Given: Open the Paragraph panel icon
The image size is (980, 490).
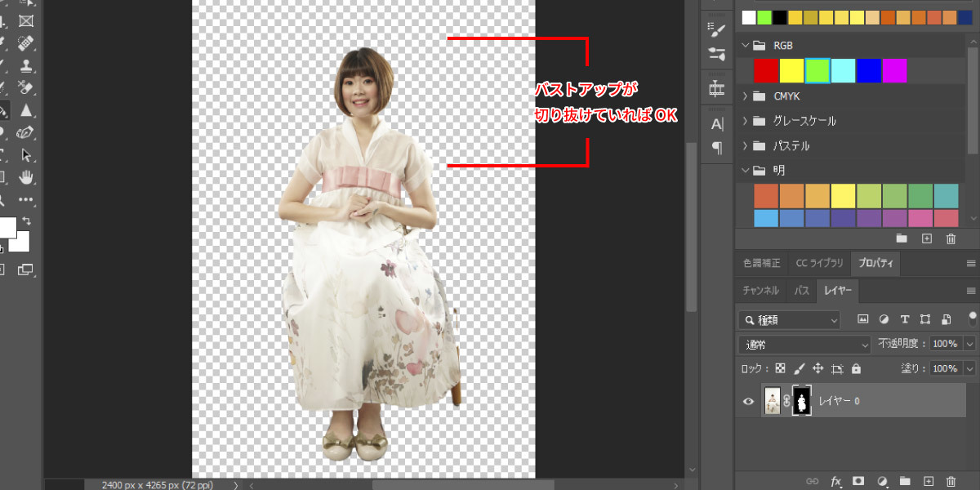Looking at the screenshot, I should tap(717, 148).
